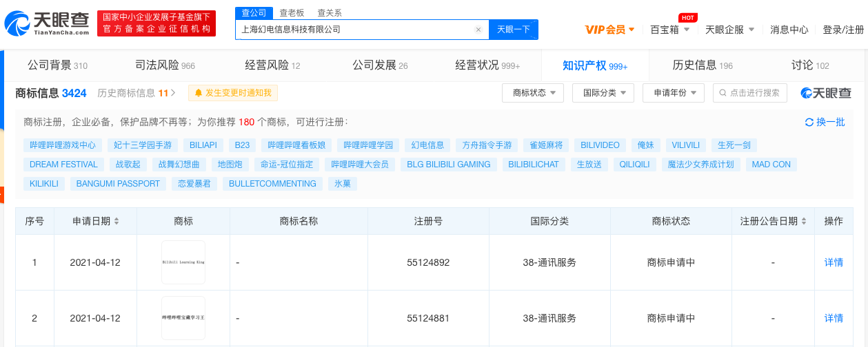Switch to the 历史信息 tab
The image size is (868, 347).
pos(702,65)
